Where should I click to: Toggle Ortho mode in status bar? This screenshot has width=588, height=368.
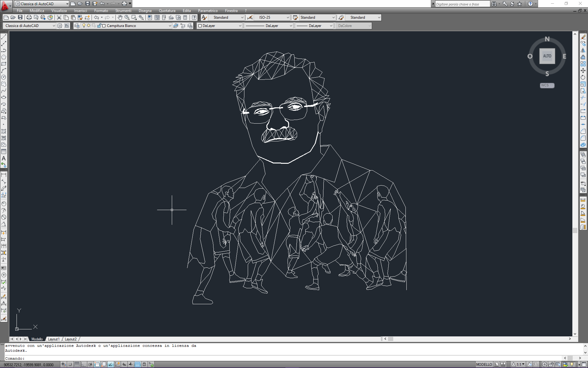(84, 364)
